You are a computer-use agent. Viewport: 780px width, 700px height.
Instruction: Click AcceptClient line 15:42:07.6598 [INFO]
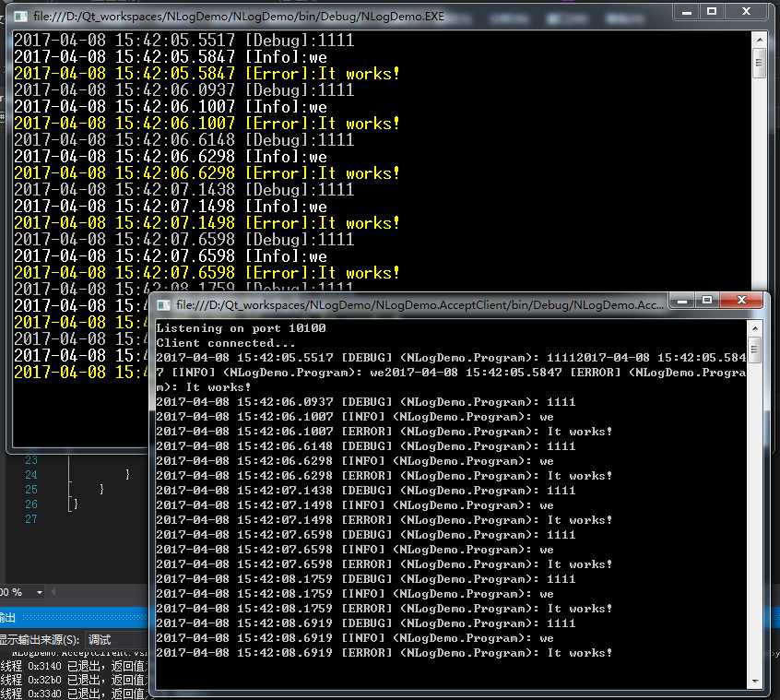click(355, 550)
